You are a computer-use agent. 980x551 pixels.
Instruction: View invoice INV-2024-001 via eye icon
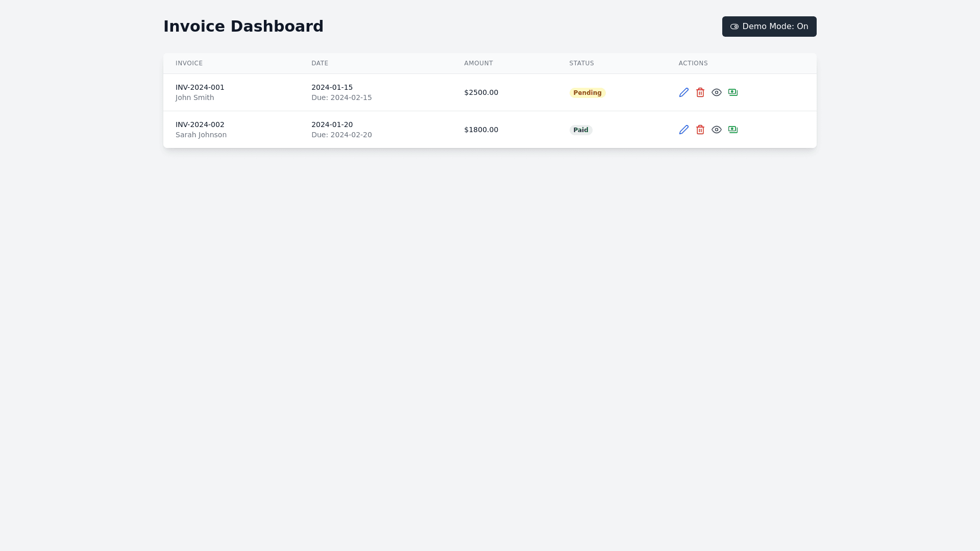coord(716,92)
